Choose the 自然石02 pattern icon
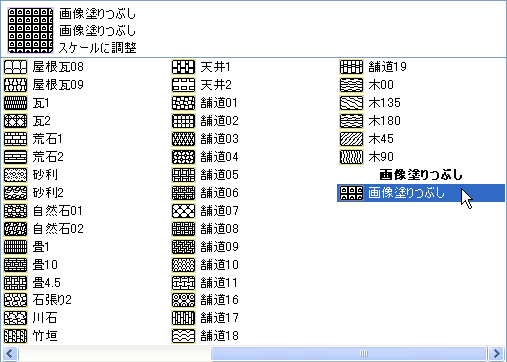Viewport: 507px width, 362px height. [15, 229]
